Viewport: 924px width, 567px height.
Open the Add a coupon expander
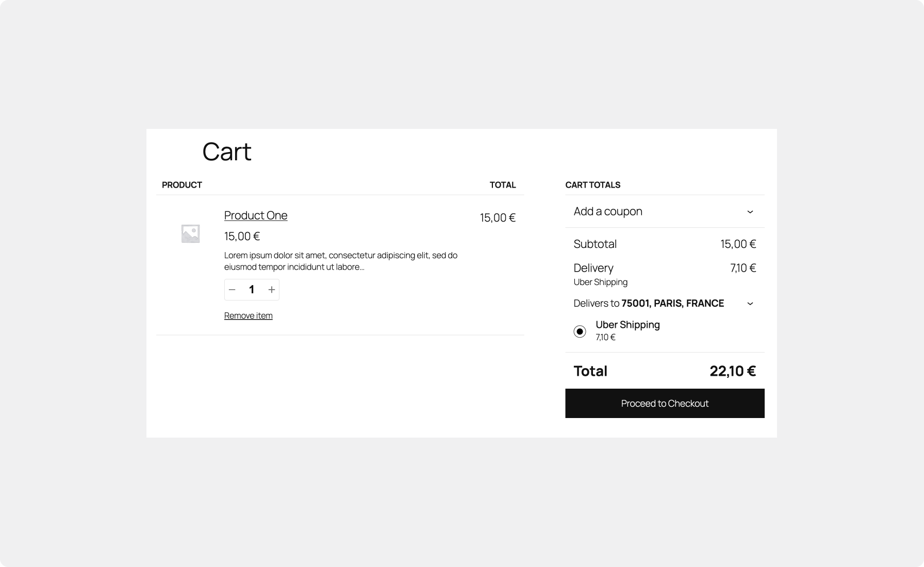(x=608, y=211)
